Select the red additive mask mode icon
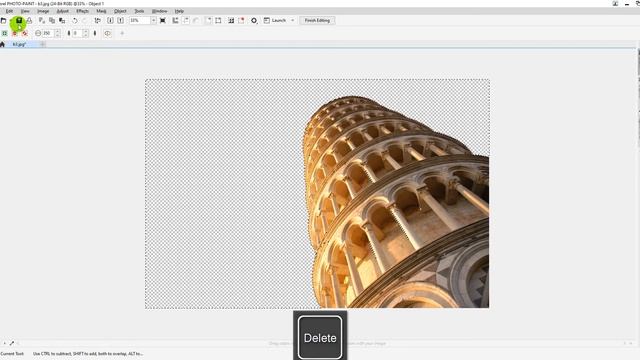Screen dimensions: 640x360 (15, 33)
